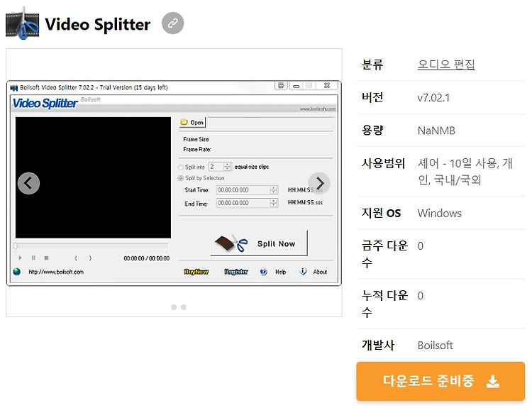Click the video seek slider handle
Screen dimensions: 532x408
click(x=16, y=245)
